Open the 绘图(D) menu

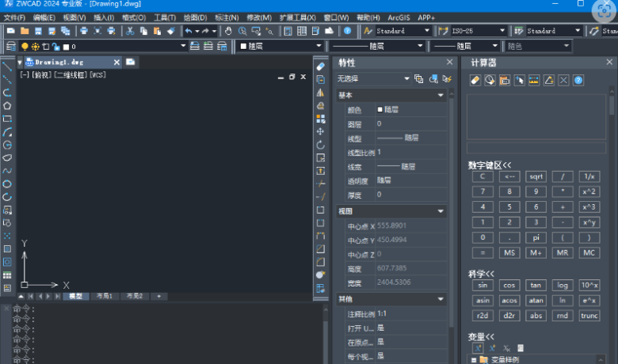point(195,17)
